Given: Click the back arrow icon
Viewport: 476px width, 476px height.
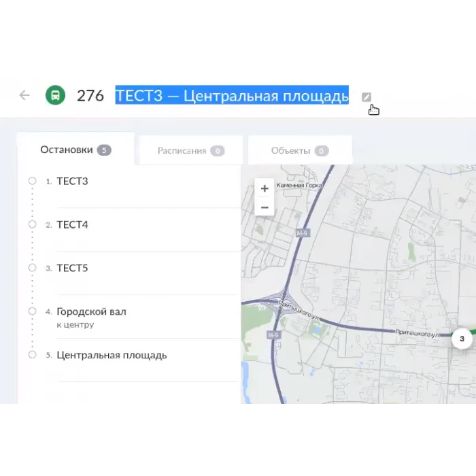Looking at the screenshot, I should point(24,95).
